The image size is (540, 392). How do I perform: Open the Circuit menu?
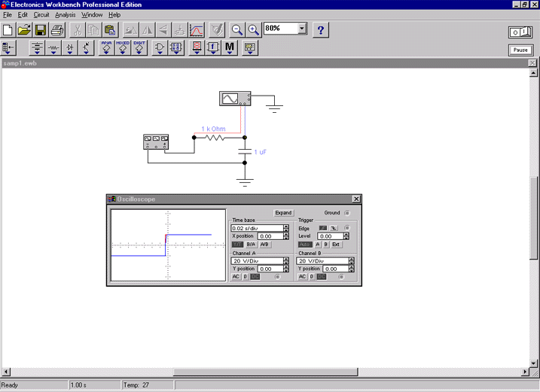pyautogui.click(x=41, y=15)
